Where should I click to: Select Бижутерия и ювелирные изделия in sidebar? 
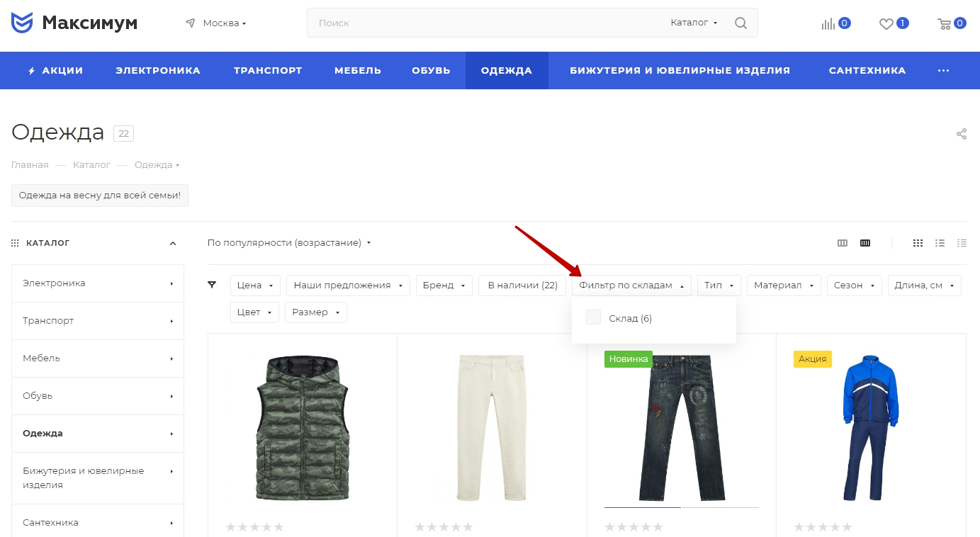coord(98,478)
